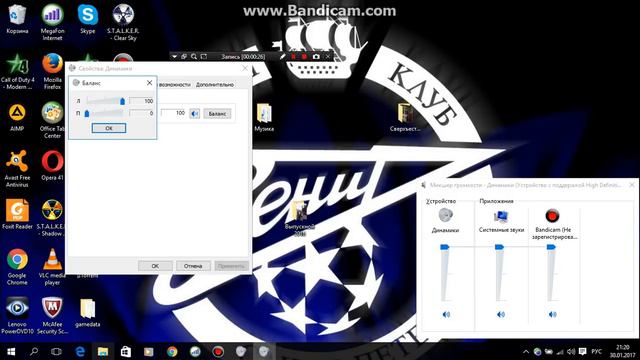Select the Сверхъест... folder on desktop
640x360 pixels.
click(x=405, y=118)
